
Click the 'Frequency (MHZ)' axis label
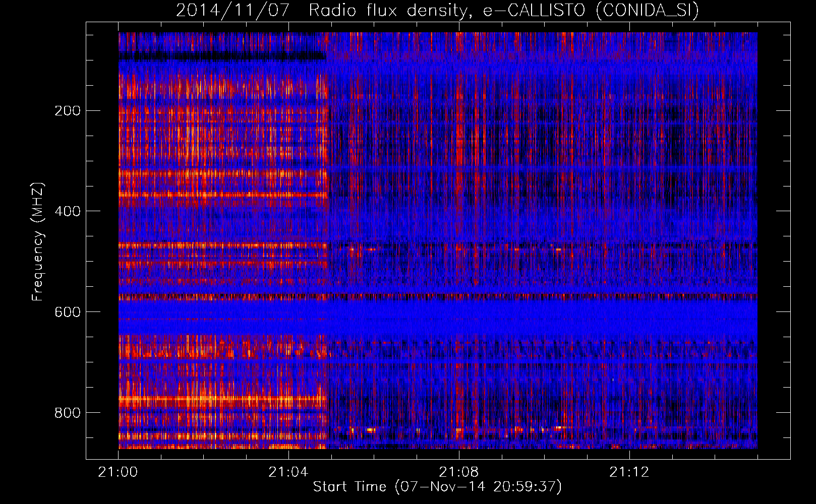[x=38, y=241]
